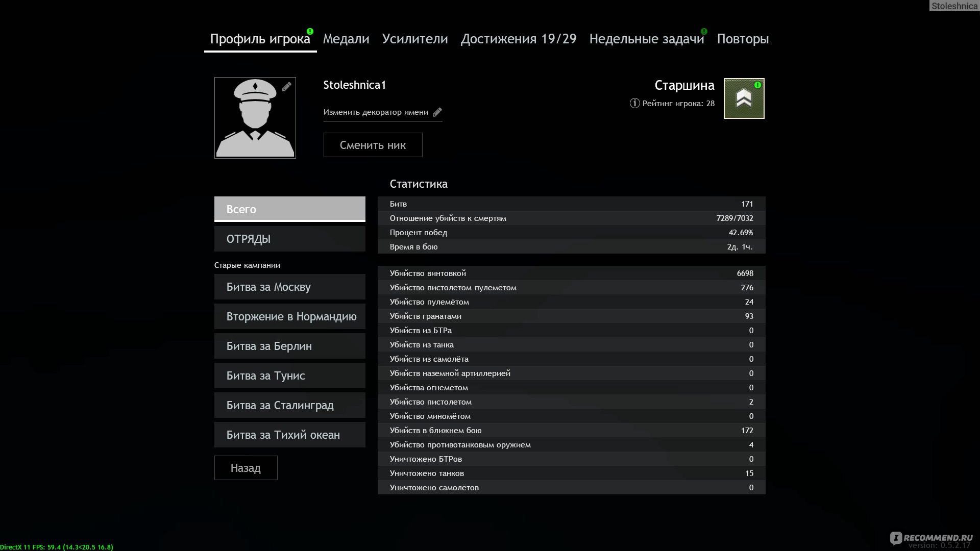Click the Битв statistics row
This screenshot has height=551, width=980.
coord(572,204)
